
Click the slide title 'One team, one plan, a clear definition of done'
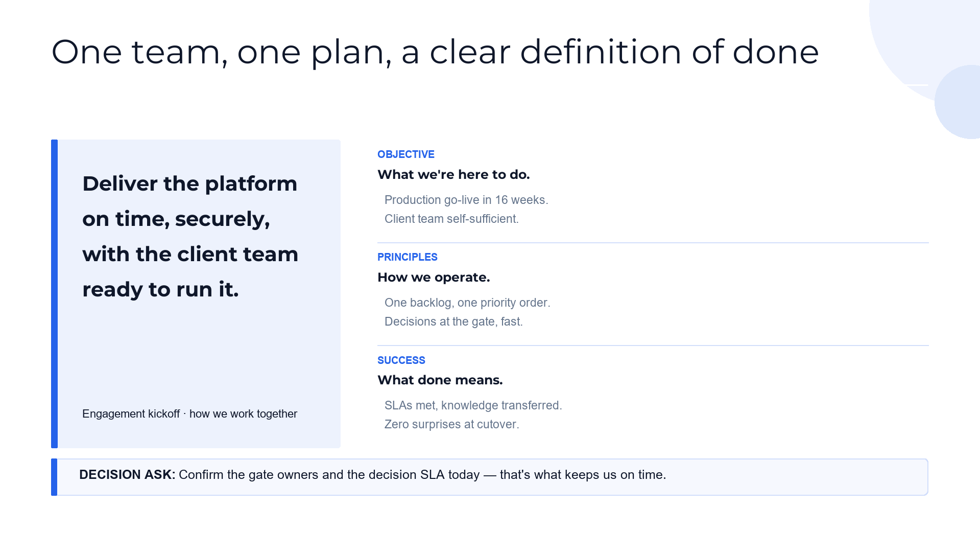tap(435, 52)
